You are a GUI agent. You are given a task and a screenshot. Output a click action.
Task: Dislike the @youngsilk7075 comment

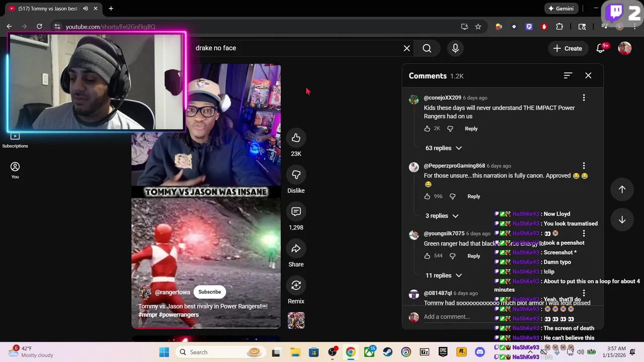(452, 256)
